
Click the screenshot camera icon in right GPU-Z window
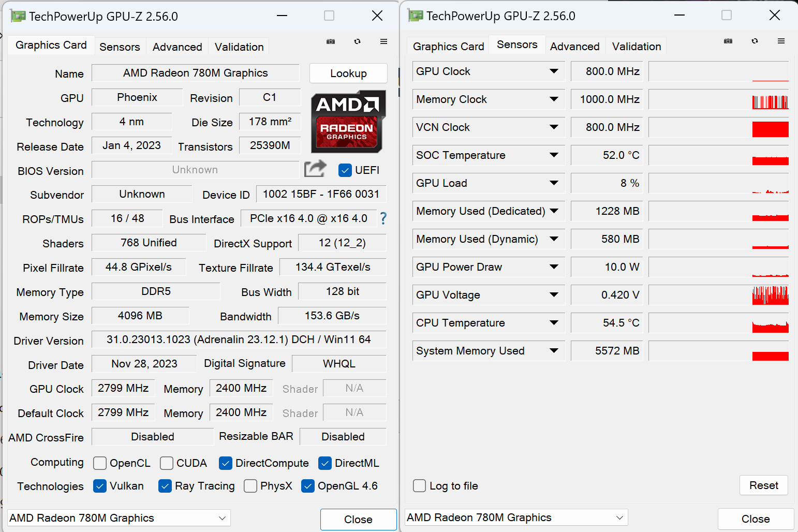click(728, 41)
